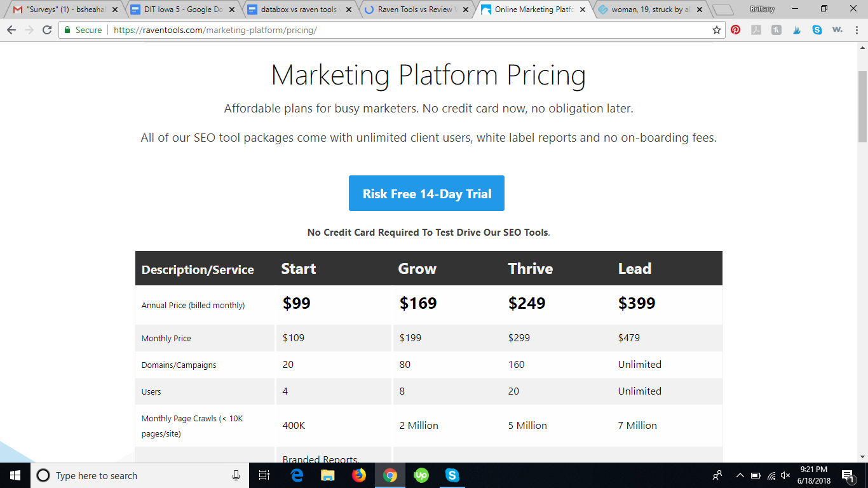Open the Windows Start menu
The image size is (868, 488).
pos(15,475)
